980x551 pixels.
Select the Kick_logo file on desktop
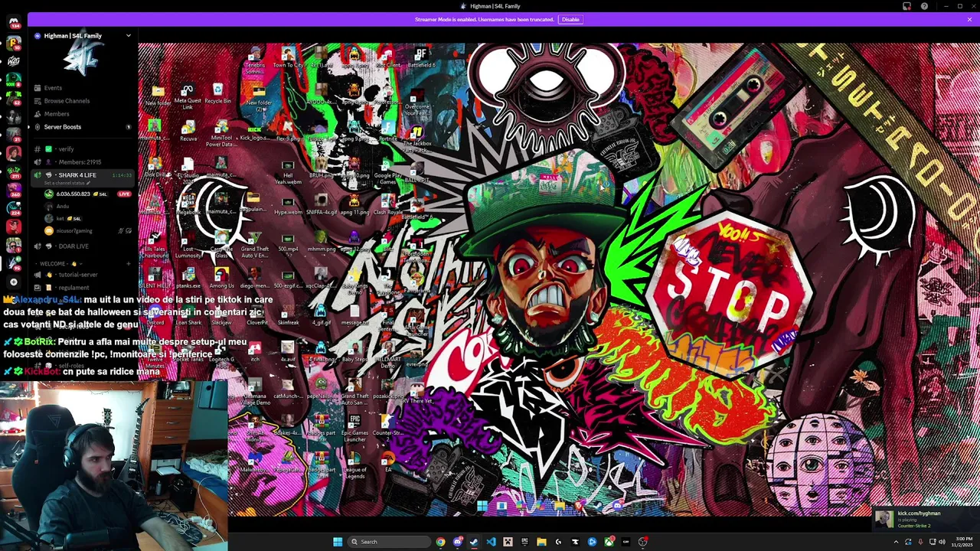(254, 132)
